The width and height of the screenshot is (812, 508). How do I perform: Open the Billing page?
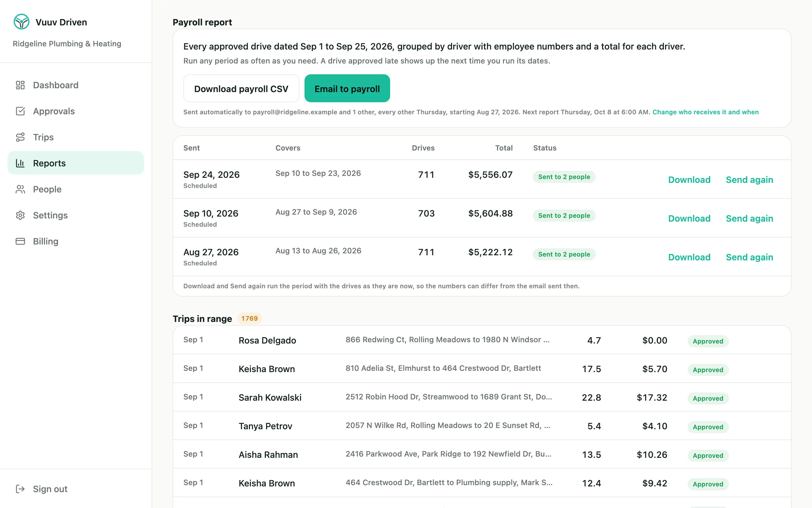click(x=76, y=241)
